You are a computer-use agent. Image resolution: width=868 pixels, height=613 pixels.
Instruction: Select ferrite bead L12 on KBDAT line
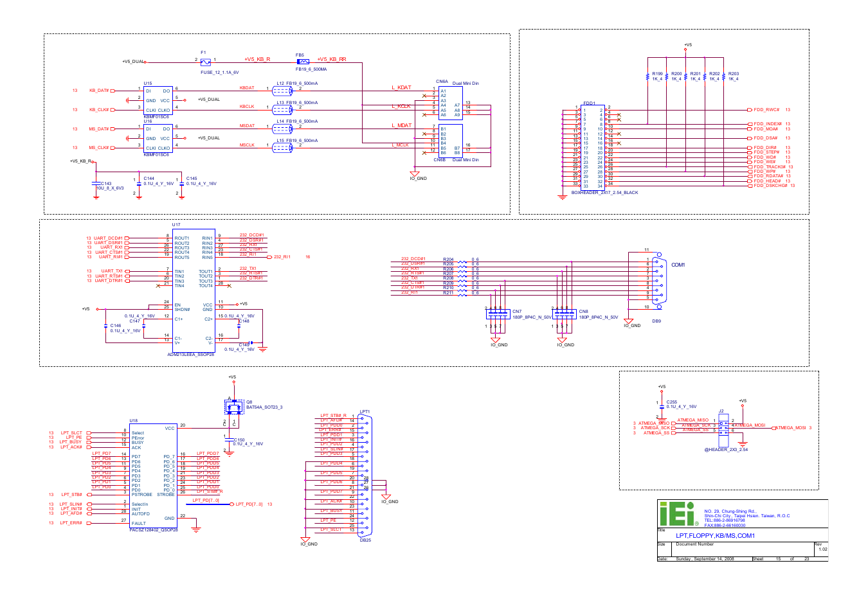click(282, 91)
